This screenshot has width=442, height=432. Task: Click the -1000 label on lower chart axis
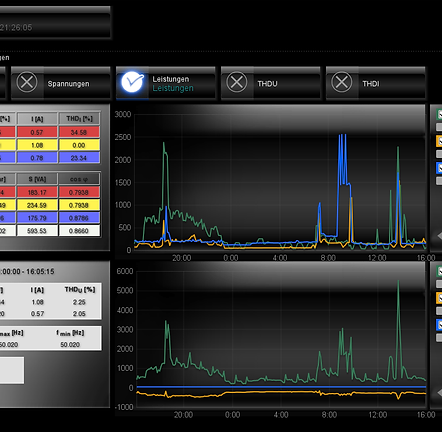coord(124,407)
